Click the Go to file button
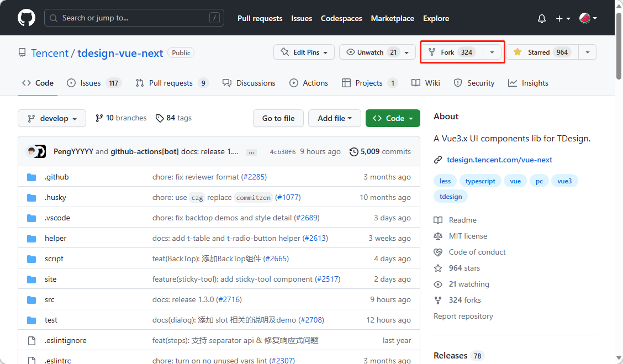The width and height of the screenshot is (623, 364). [278, 118]
